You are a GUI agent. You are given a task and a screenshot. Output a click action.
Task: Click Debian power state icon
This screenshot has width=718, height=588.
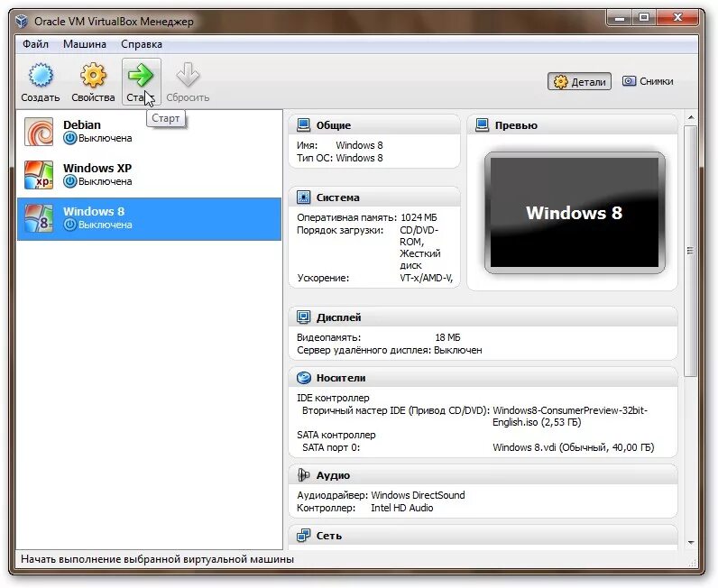click(69, 138)
